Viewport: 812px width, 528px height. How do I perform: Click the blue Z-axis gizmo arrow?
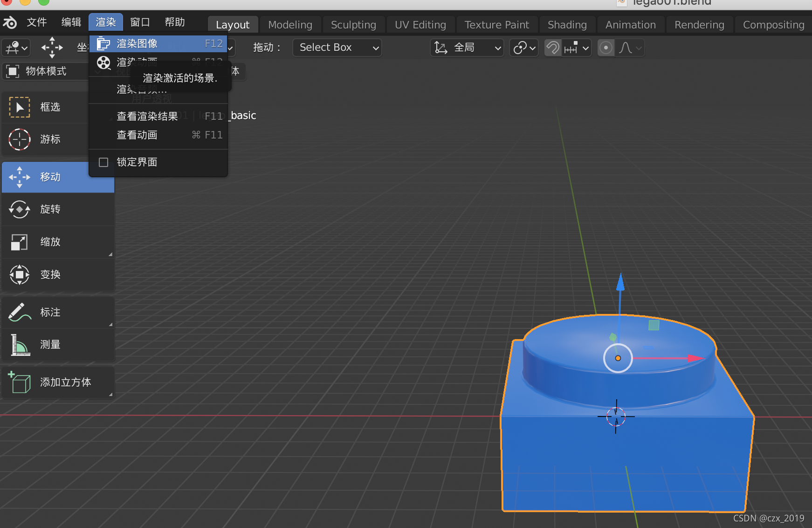pyautogui.click(x=620, y=283)
